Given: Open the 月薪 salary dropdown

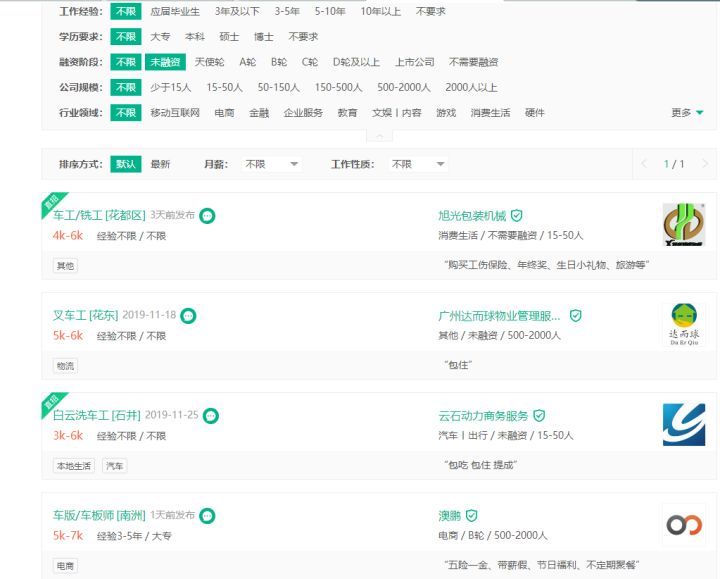Looking at the screenshot, I should (272, 164).
